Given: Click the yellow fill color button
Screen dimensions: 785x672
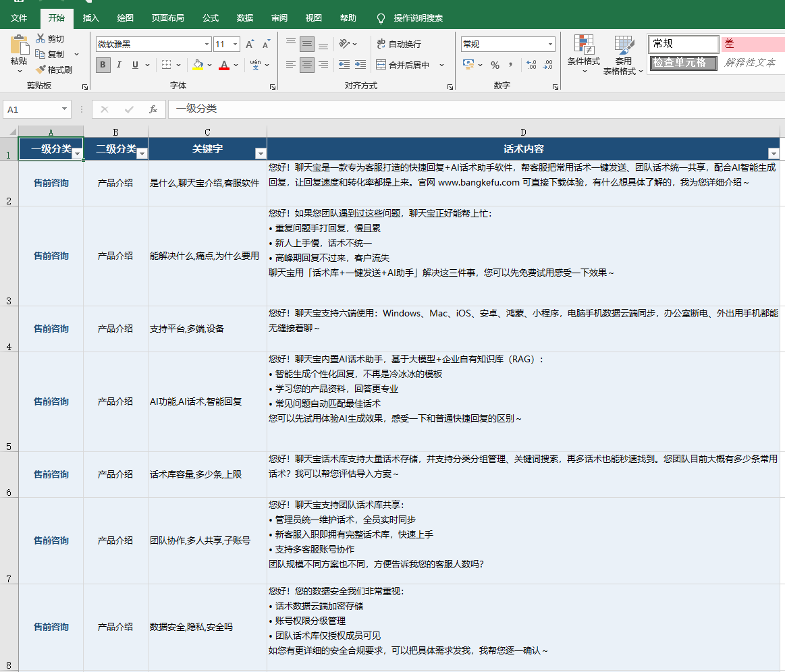Looking at the screenshot, I should pos(198,65).
